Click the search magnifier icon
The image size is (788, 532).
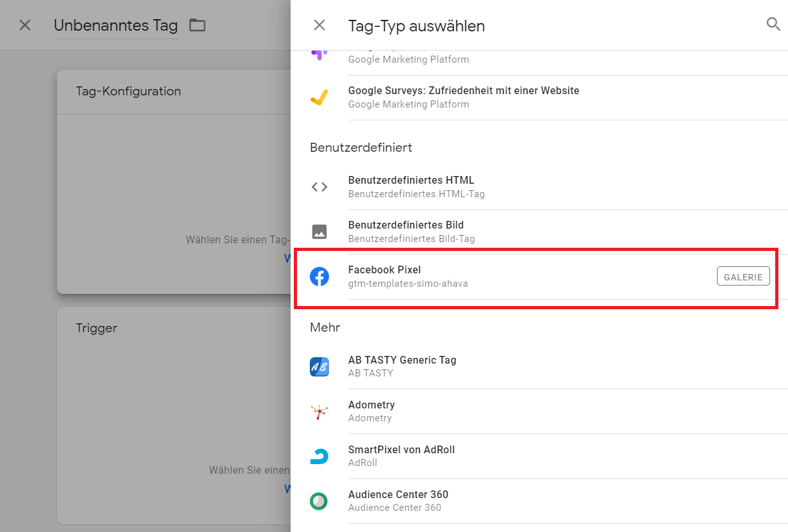[773, 24]
